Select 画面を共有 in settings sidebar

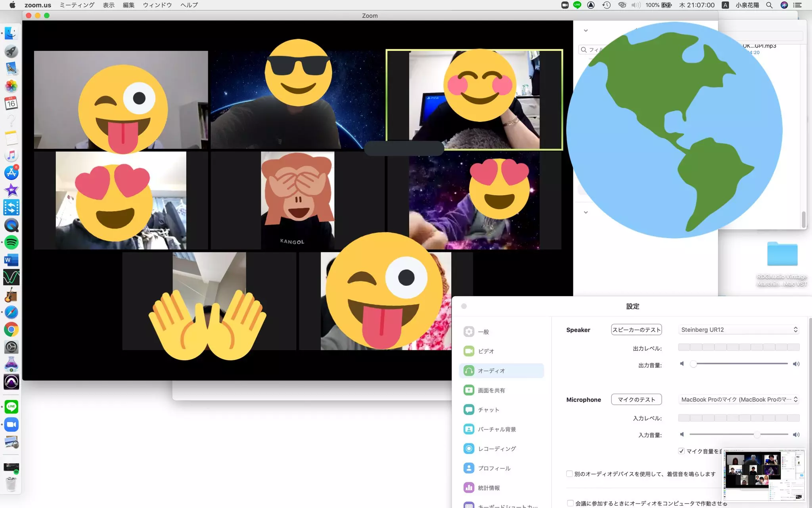tap(502, 390)
